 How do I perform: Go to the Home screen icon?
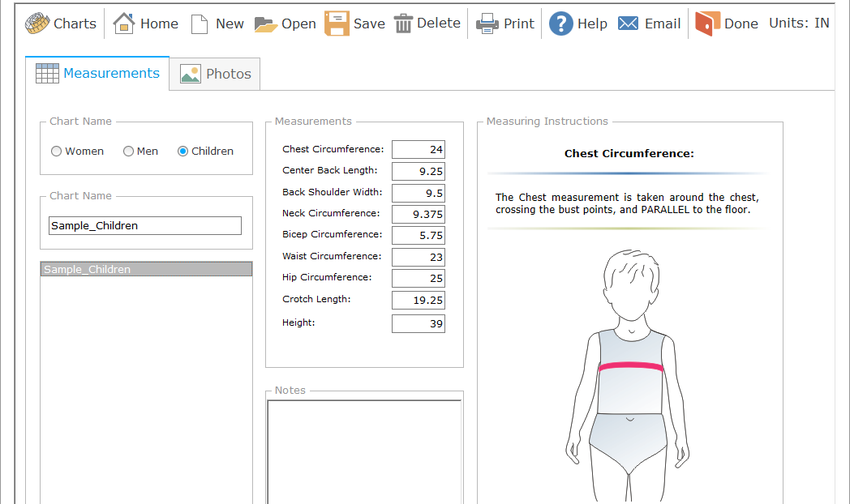(124, 23)
